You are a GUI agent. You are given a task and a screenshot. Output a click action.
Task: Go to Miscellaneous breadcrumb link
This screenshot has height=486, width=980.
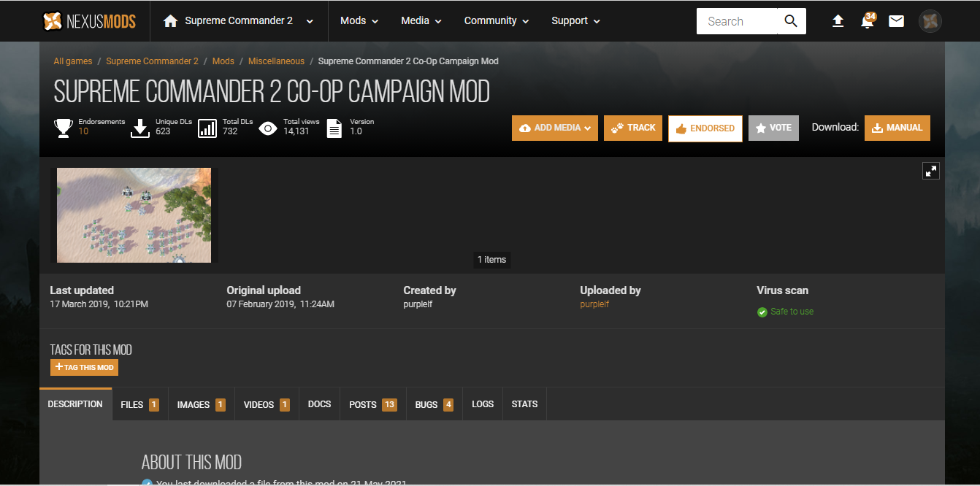(x=276, y=61)
